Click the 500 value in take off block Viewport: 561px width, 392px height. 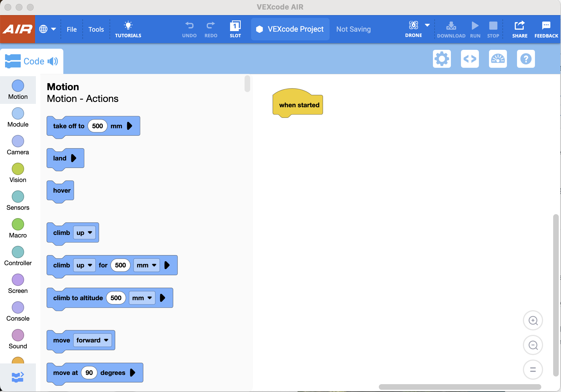point(98,126)
